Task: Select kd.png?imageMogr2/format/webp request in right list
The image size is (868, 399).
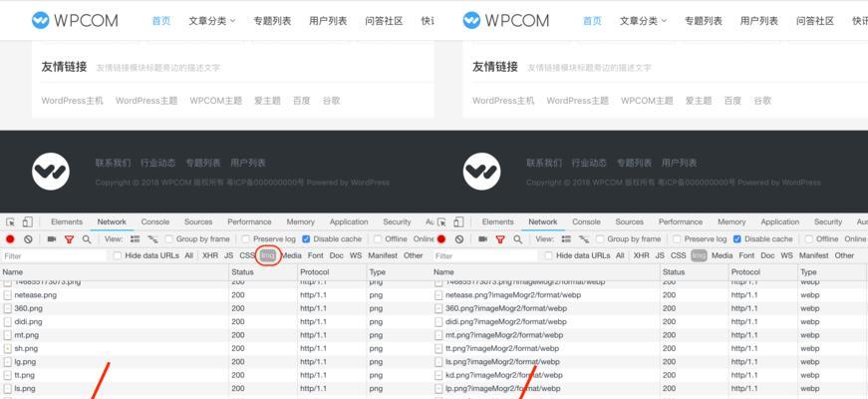Action: click(650, 375)
